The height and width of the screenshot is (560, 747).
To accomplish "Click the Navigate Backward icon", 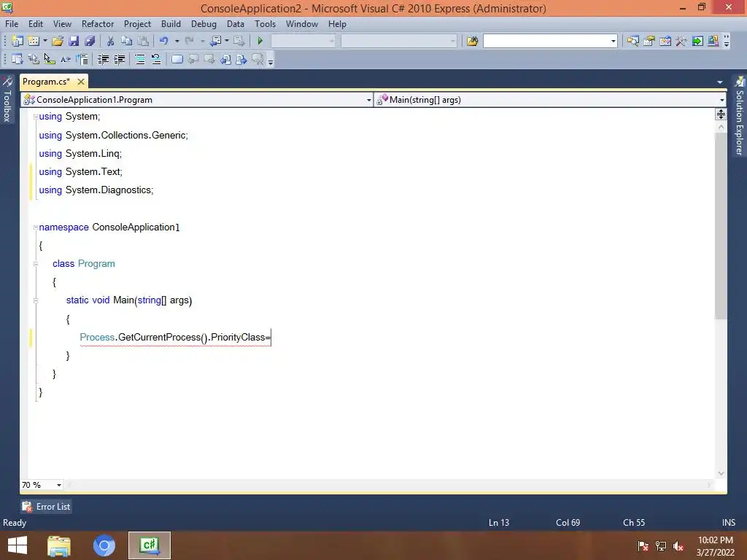I will pos(216,41).
